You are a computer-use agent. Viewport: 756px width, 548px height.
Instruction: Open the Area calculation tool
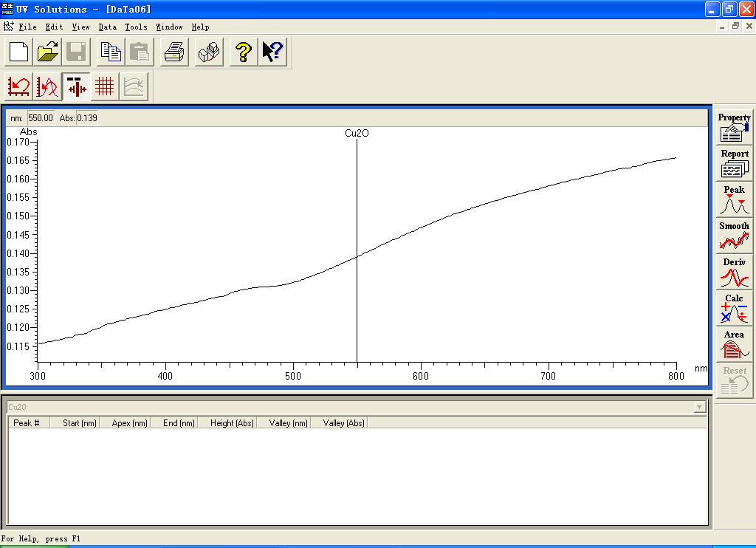[x=734, y=344]
